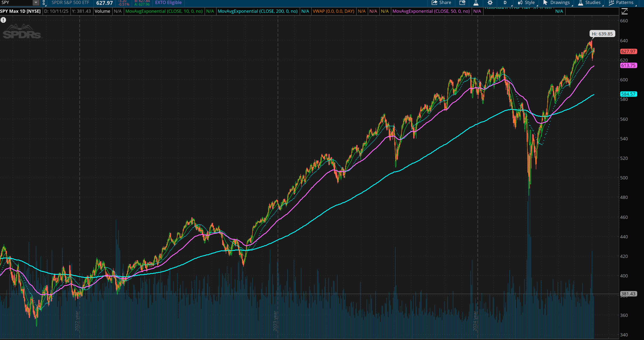Click the symbol link clipboard icon
The height and width of the screenshot is (340, 644).
point(44,3)
